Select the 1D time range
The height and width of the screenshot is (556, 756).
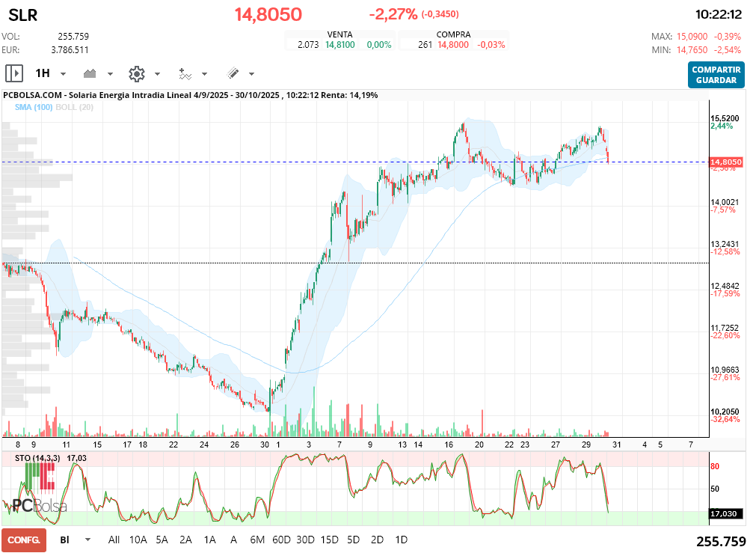(401, 540)
